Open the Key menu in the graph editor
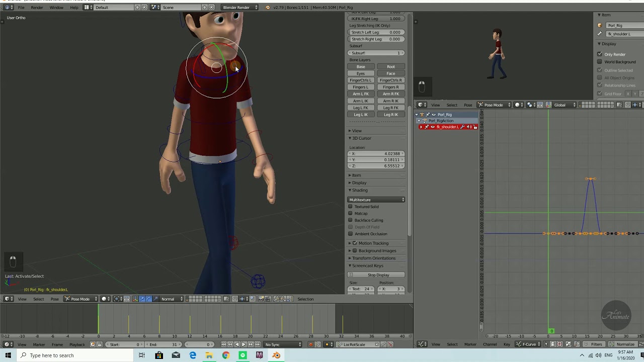Image resolution: width=644 pixels, height=362 pixels. [507, 344]
